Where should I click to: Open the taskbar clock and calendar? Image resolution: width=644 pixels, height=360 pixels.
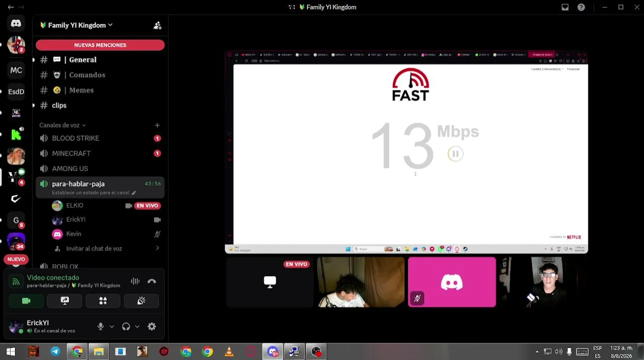click(x=620, y=351)
